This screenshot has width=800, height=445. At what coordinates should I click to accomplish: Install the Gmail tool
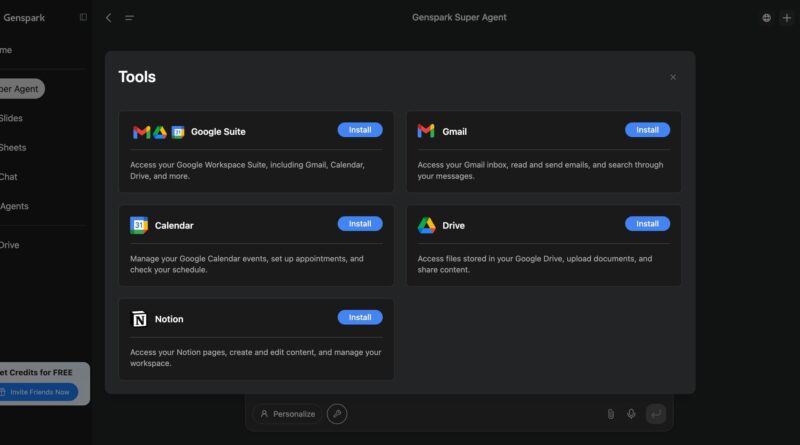pos(647,130)
